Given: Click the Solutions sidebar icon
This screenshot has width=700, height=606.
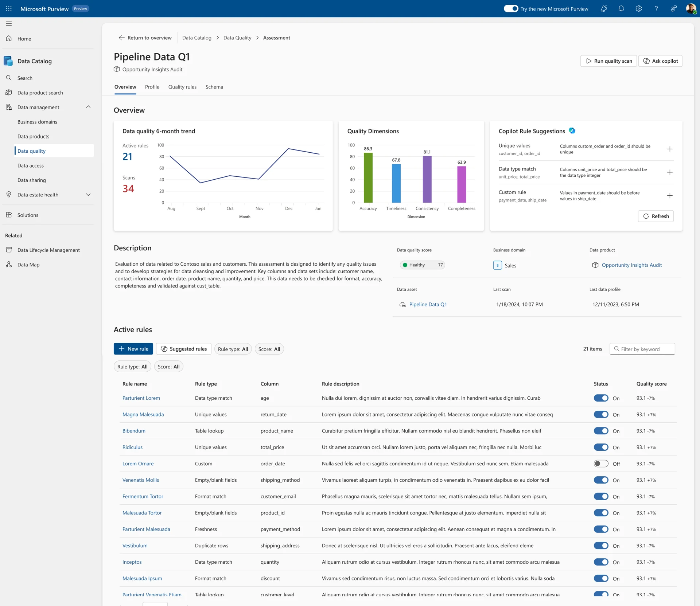Looking at the screenshot, I should pos(9,215).
